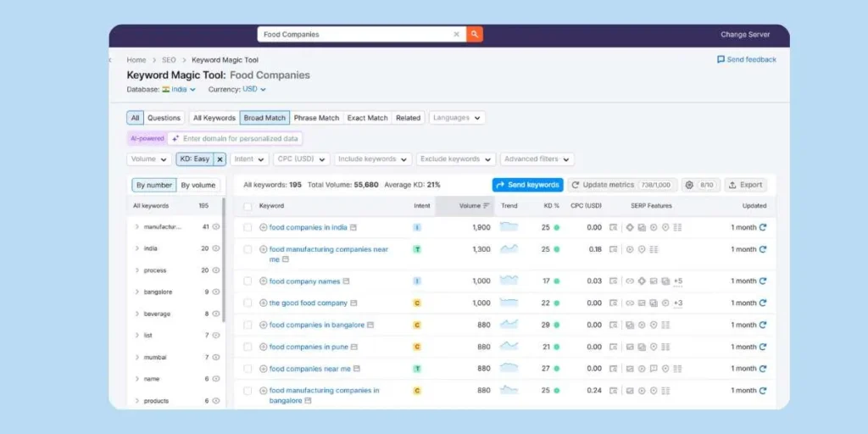Viewport: 868px width, 434px height.
Task: Open the Volume filter dropdown
Action: [149, 159]
